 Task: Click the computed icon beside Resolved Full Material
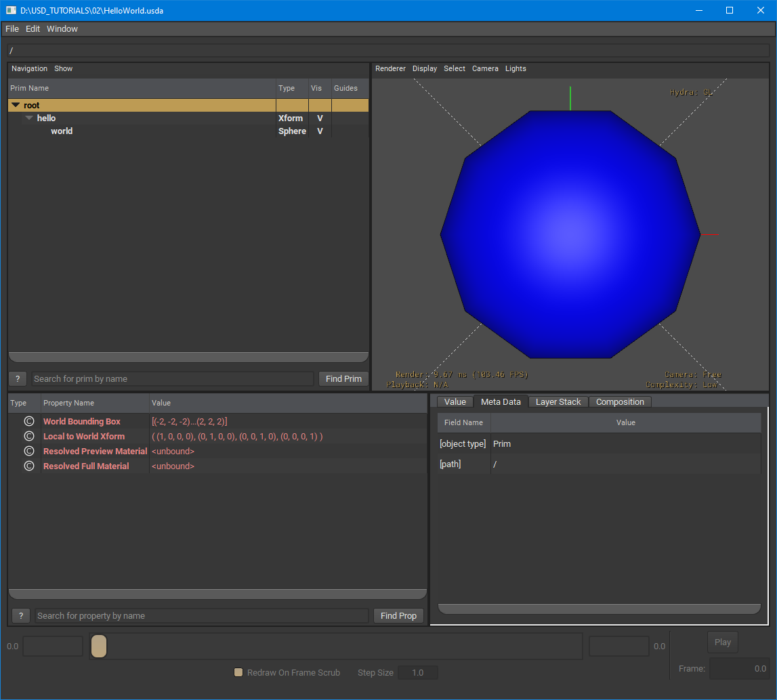tap(28, 466)
